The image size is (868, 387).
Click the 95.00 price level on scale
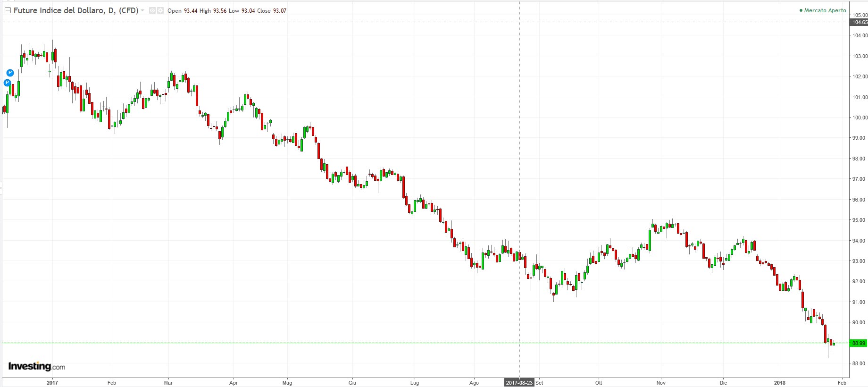pyautogui.click(x=860, y=220)
